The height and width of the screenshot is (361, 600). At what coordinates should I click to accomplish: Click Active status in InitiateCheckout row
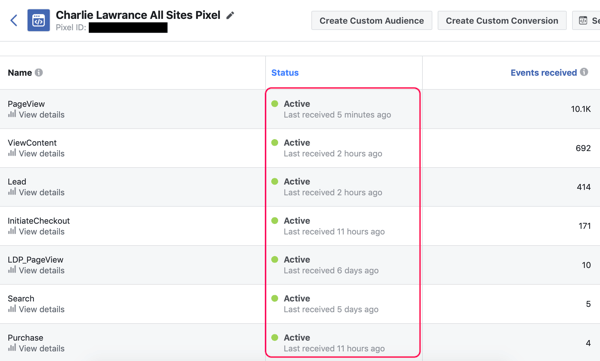[x=297, y=221]
